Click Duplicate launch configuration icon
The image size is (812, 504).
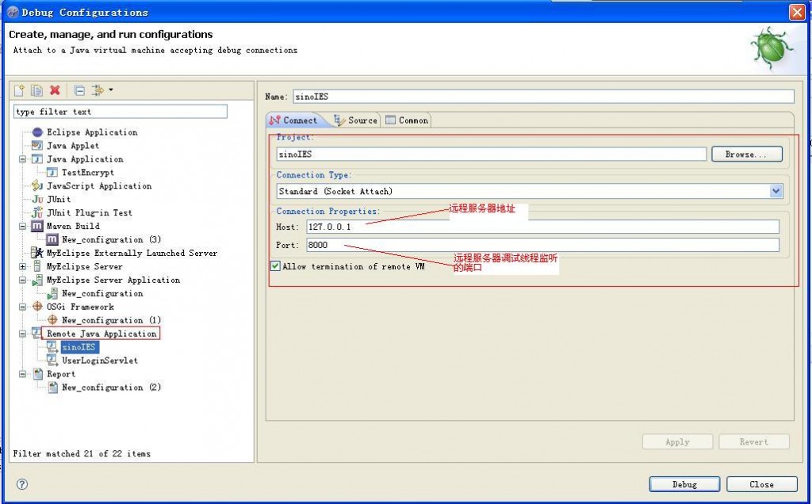pyautogui.click(x=36, y=90)
